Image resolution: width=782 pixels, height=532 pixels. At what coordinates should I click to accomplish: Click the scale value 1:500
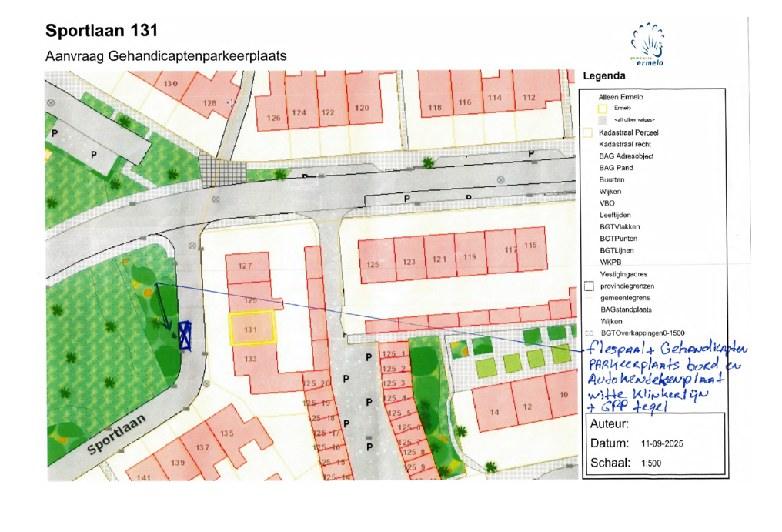click(x=651, y=463)
